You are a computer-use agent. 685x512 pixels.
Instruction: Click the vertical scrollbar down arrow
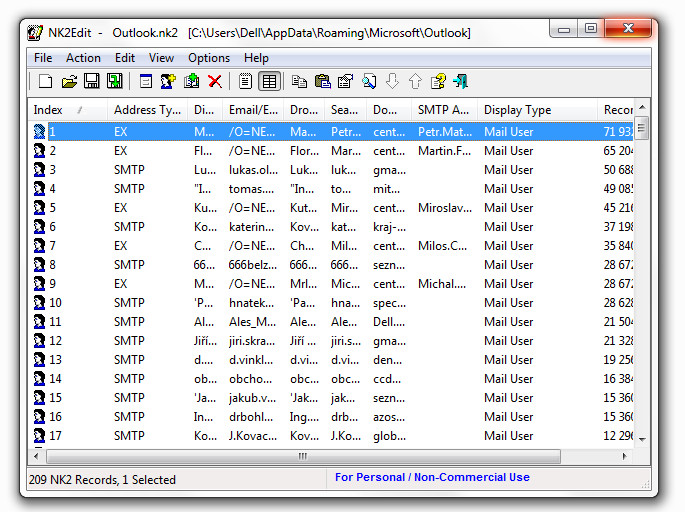click(x=642, y=439)
